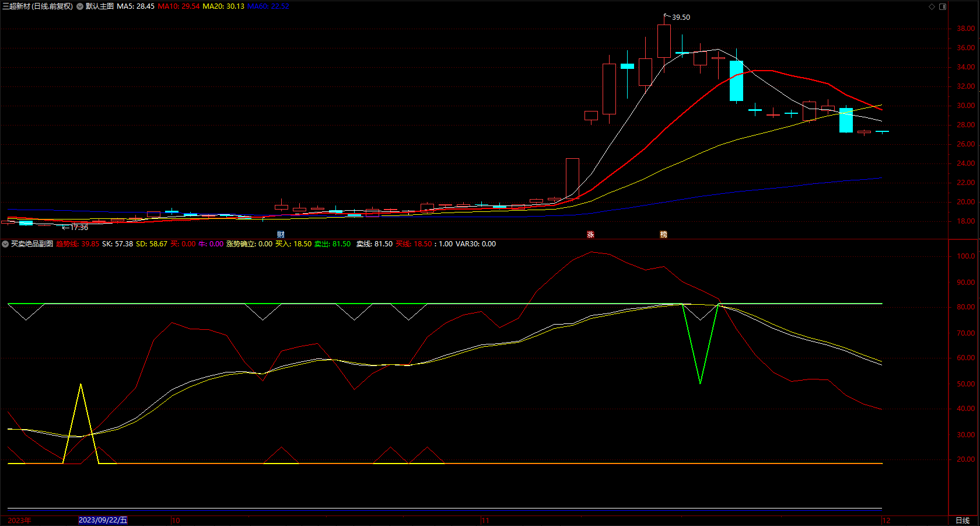Click the 默认主图 indicator label

pyautogui.click(x=100, y=6)
